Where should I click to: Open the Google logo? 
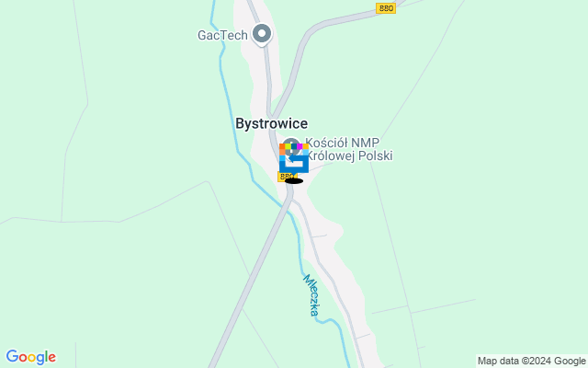point(30,357)
